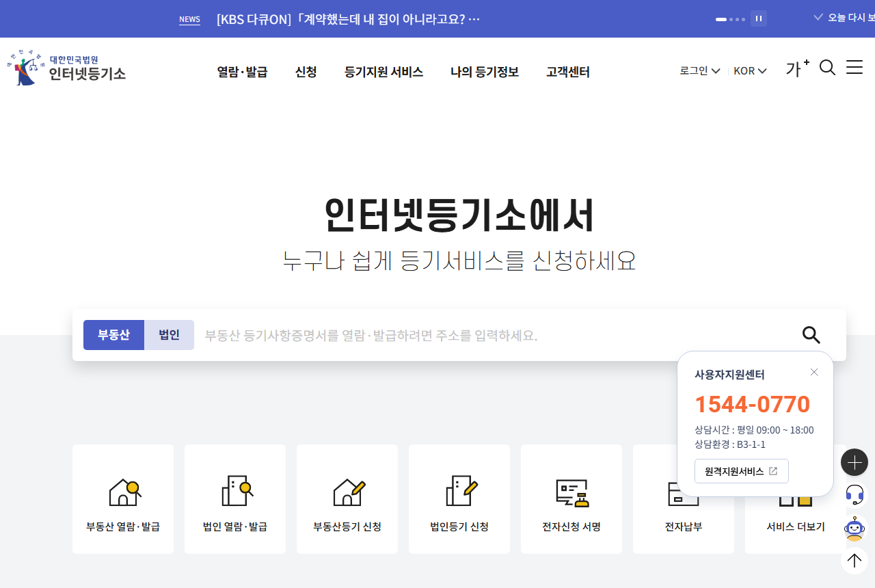875x588 pixels.
Task: Focus the address search input field
Action: tap(498, 335)
